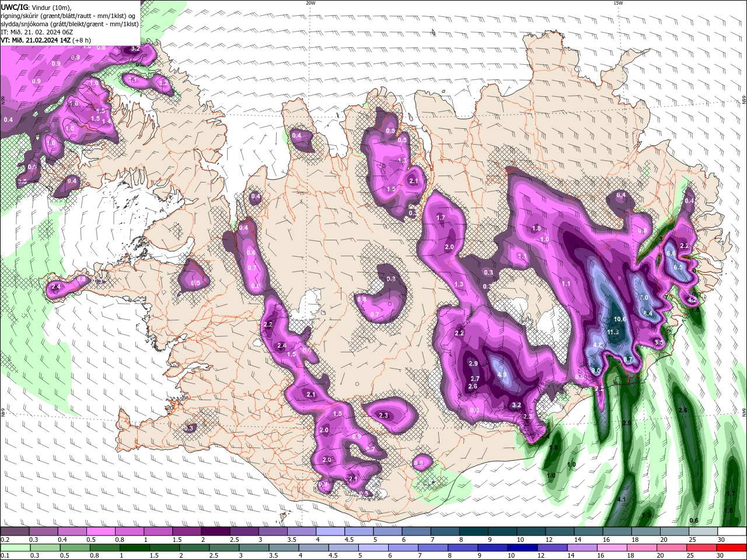
Task: Click the '4.9' value in the blue patch
Action: coord(501,374)
